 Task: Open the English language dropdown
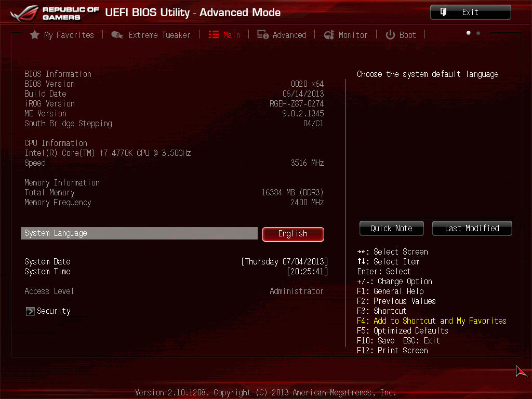(293, 234)
